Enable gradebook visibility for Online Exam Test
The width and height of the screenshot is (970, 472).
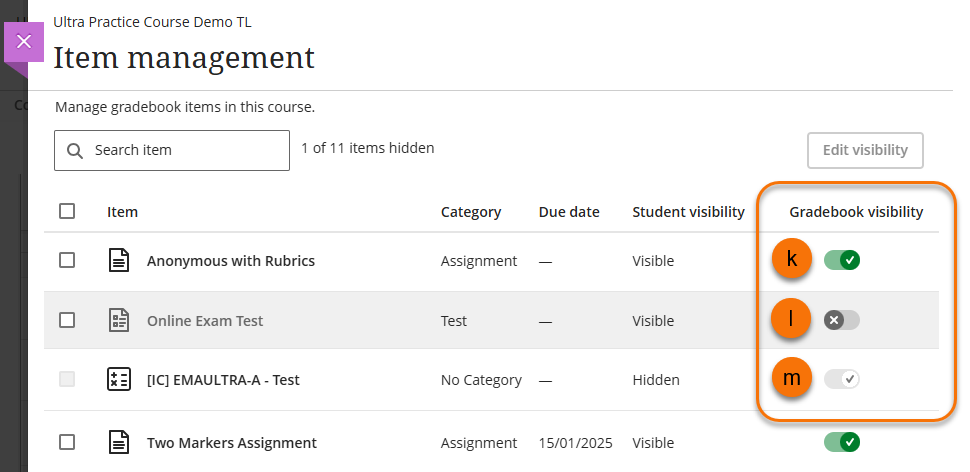click(842, 320)
